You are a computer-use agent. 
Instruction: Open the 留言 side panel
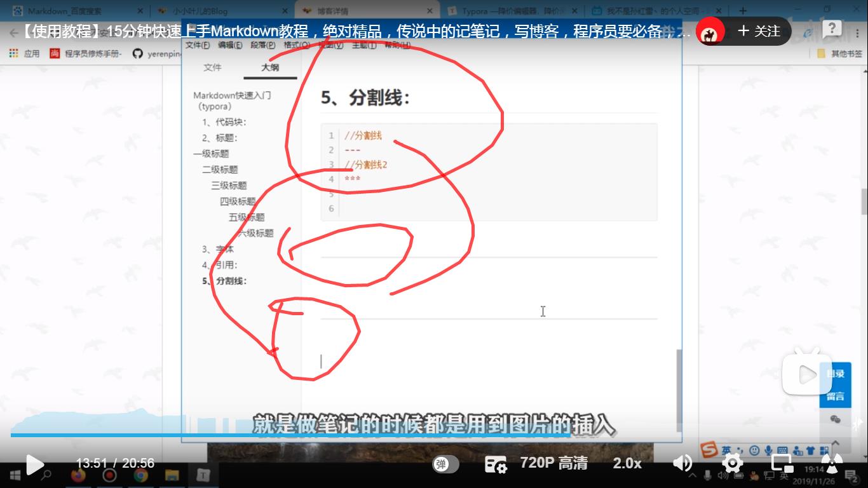click(x=835, y=396)
